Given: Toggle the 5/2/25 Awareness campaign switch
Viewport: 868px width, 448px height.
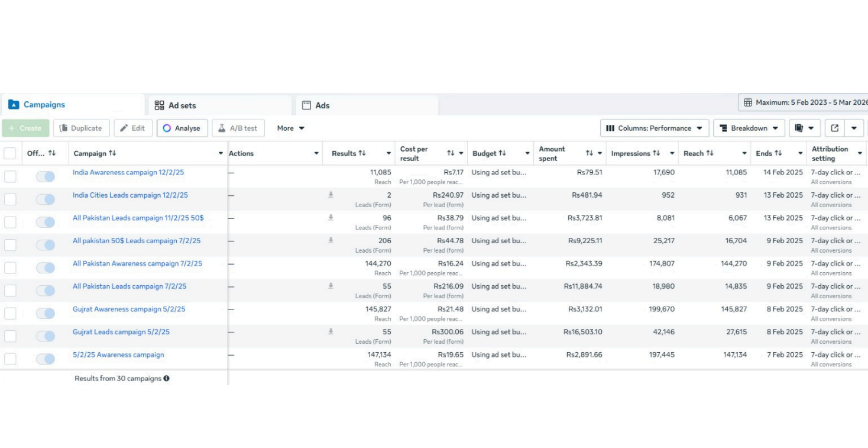Looking at the screenshot, I should tap(46, 359).
